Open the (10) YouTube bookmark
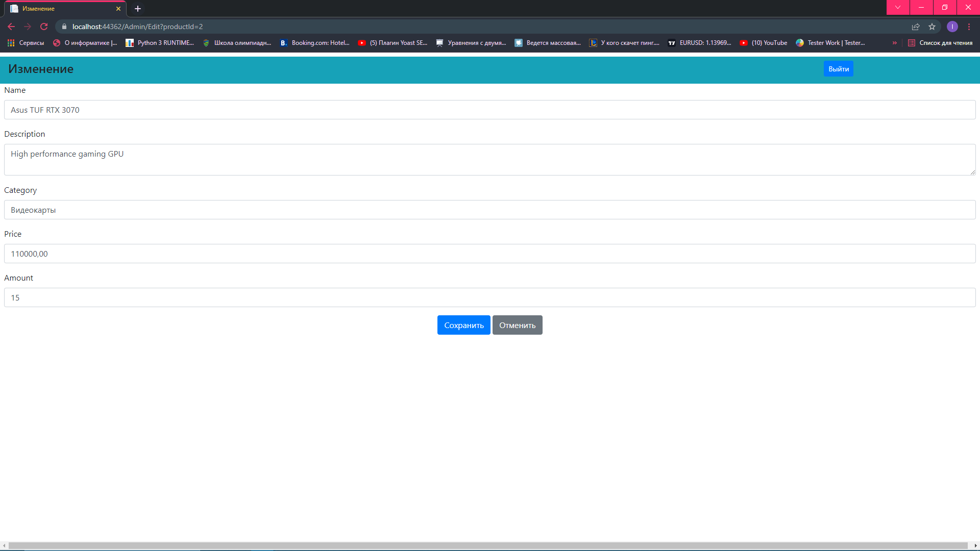The image size is (980, 551). (763, 43)
